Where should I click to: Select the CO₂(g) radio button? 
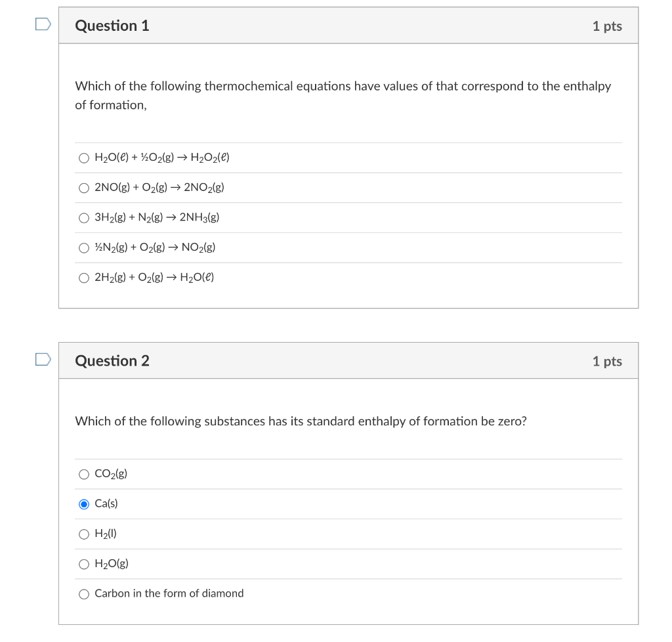[84, 474]
